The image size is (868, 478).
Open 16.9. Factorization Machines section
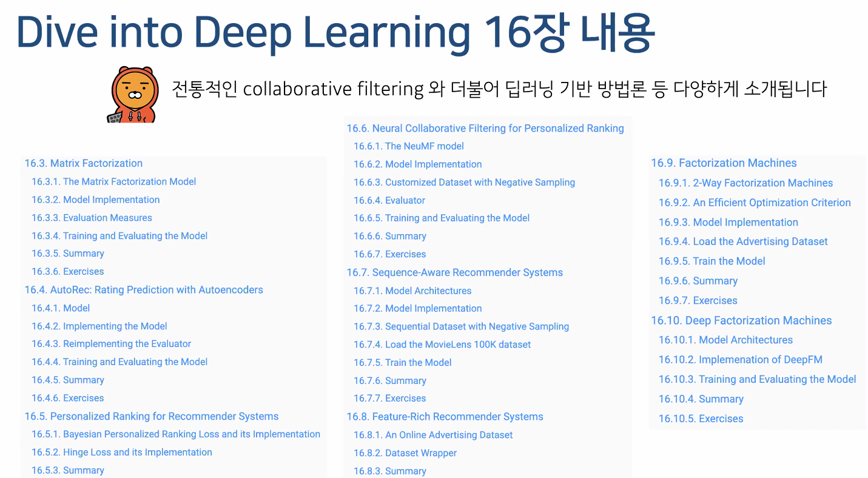click(724, 163)
